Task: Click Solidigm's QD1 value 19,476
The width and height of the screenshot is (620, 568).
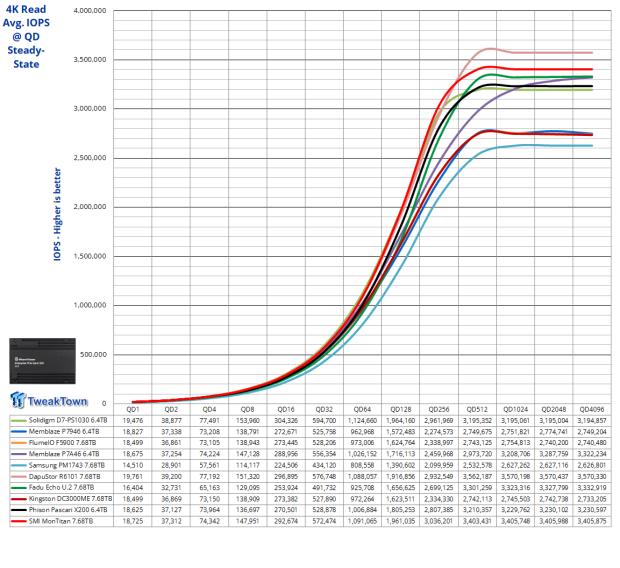Action: 133,420
